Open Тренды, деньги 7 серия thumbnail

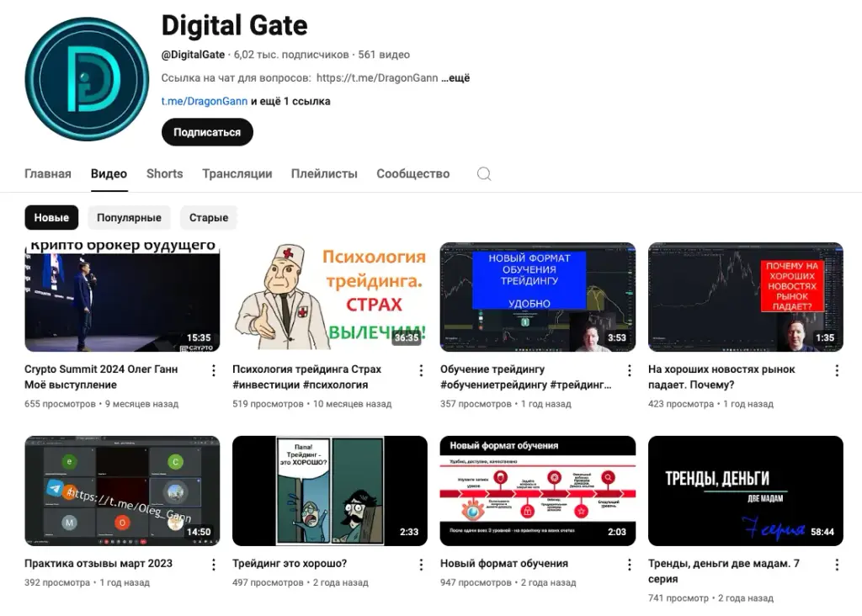(746, 491)
